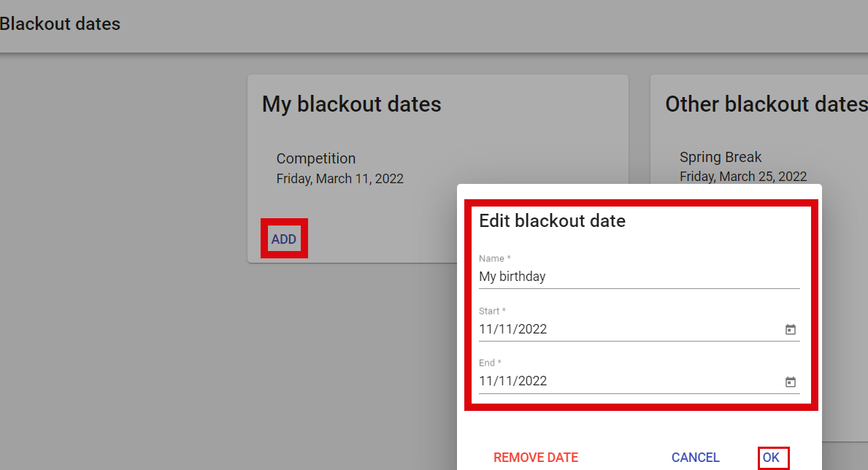Select the Competition blackout entry

[x=340, y=169]
